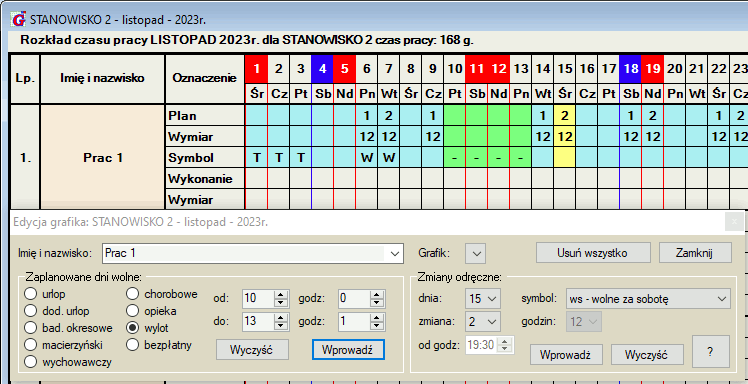Click the blue day 18 header cell

click(631, 69)
